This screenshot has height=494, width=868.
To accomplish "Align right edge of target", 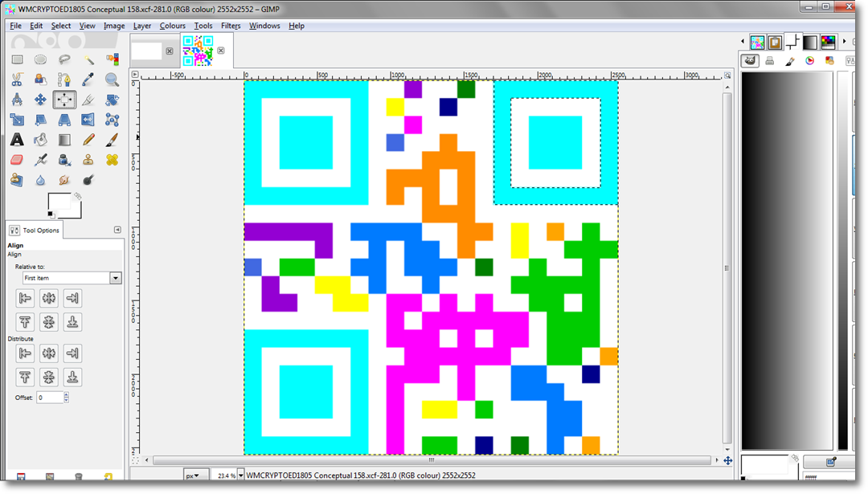I will (x=72, y=298).
